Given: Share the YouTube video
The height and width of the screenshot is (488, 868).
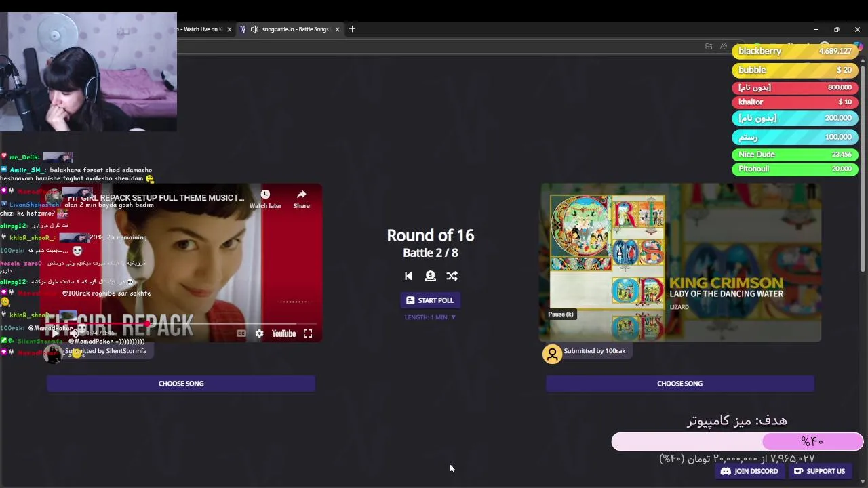Looking at the screenshot, I should pos(301,199).
